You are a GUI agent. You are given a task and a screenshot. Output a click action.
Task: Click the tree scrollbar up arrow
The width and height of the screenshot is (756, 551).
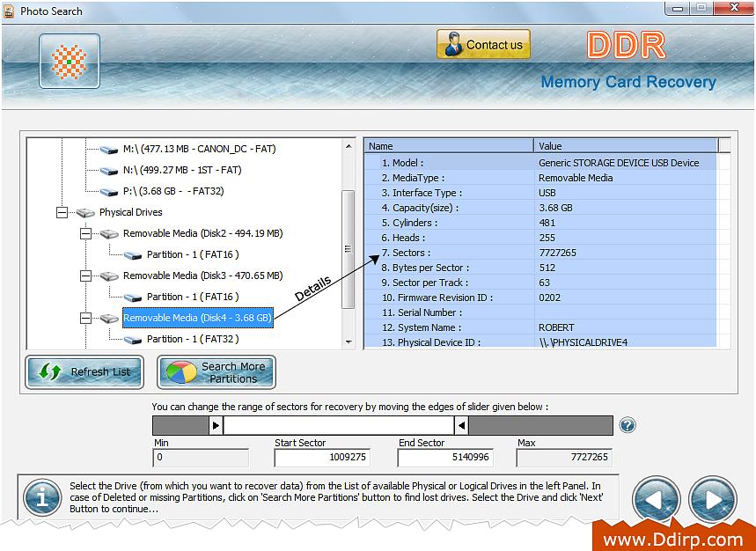click(x=349, y=146)
